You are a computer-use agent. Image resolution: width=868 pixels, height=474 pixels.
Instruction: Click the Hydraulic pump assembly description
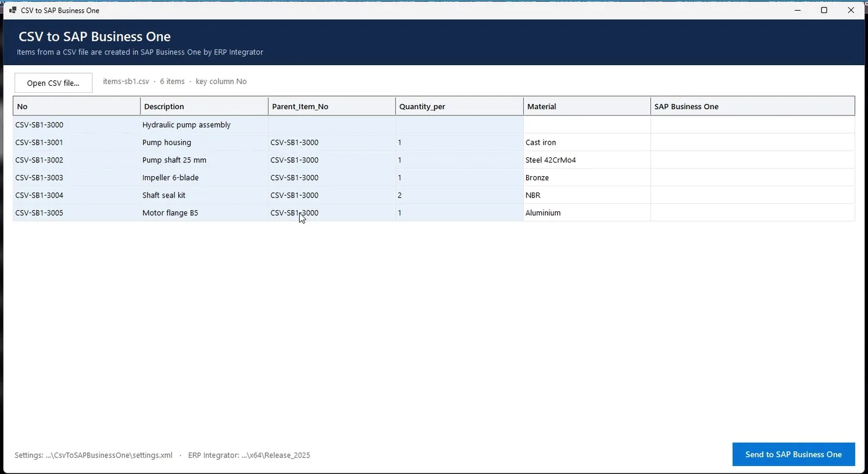(x=204, y=125)
